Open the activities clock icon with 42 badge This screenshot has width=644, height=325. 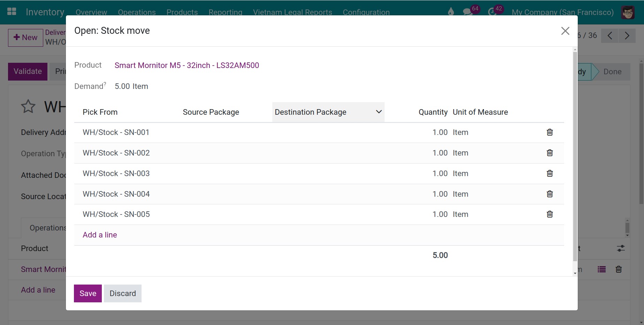click(x=492, y=12)
